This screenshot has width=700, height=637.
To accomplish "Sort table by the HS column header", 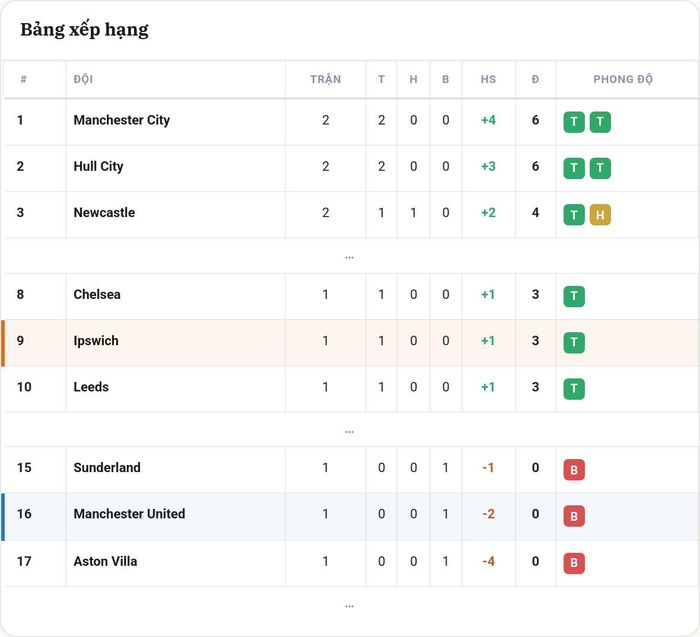I will pyautogui.click(x=488, y=79).
